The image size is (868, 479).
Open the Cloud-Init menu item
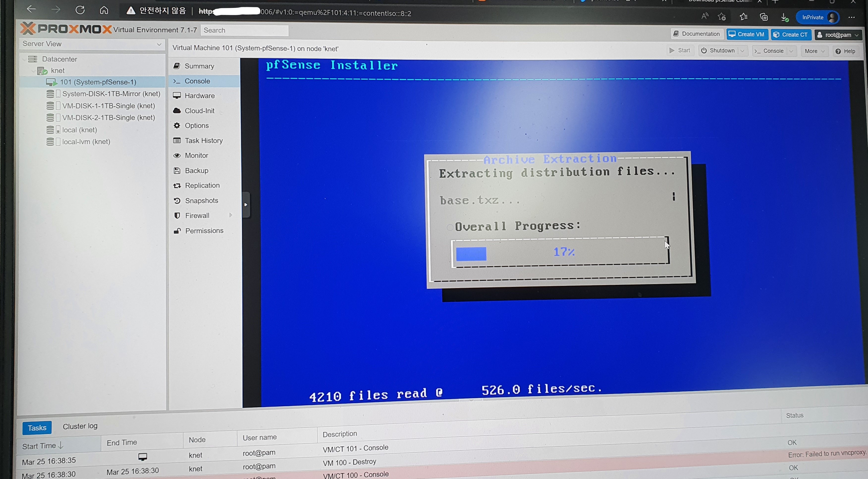[199, 111]
